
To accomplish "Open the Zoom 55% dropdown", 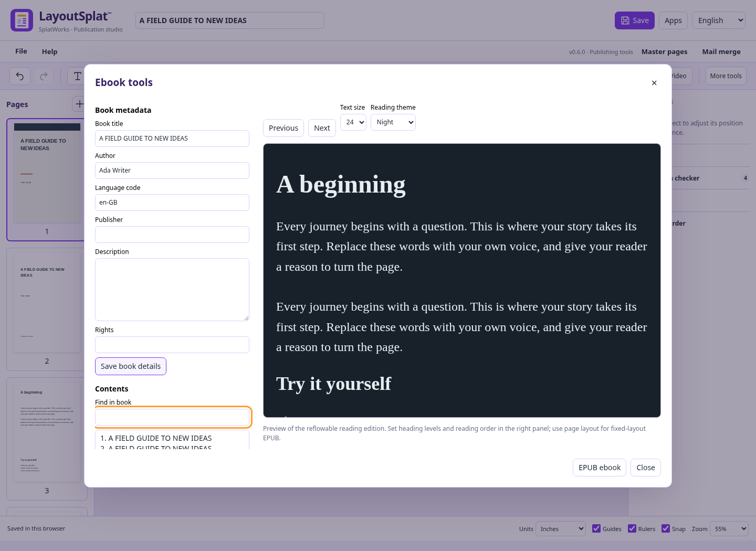I will (x=729, y=529).
